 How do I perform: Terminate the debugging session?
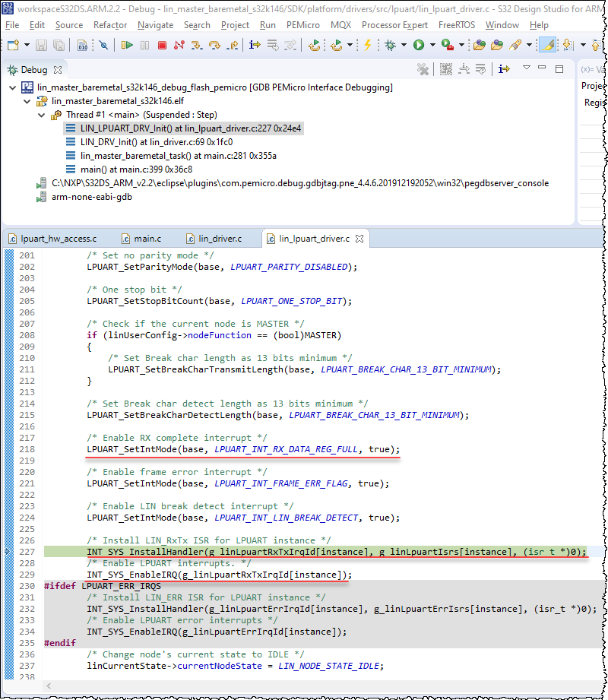[163, 46]
